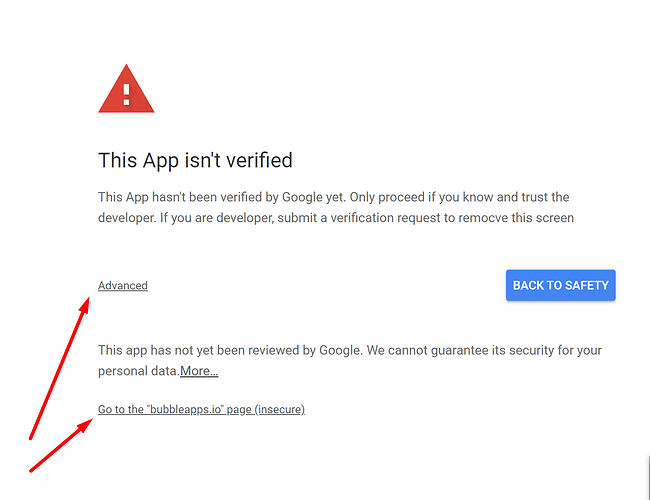Image resolution: width=650 pixels, height=500 pixels.
Task: Click the word "(insecure)" in the bottom link
Action: [280, 410]
